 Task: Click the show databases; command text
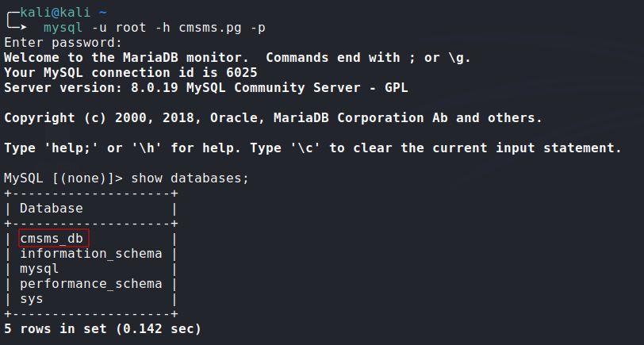pyautogui.click(x=190, y=178)
